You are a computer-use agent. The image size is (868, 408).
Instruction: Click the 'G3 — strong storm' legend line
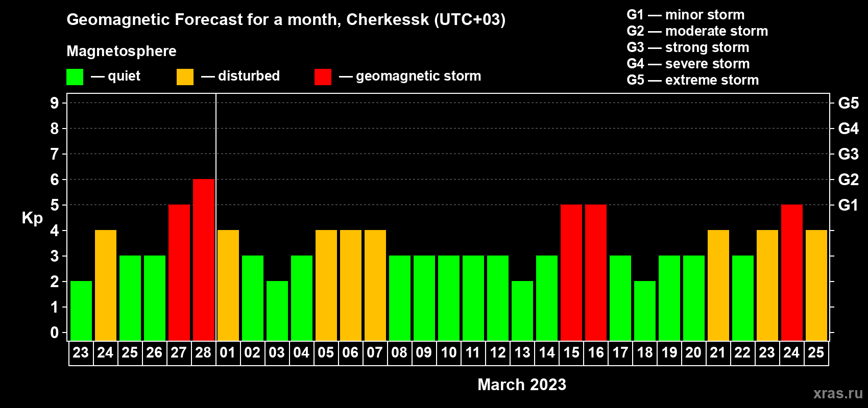(688, 47)
